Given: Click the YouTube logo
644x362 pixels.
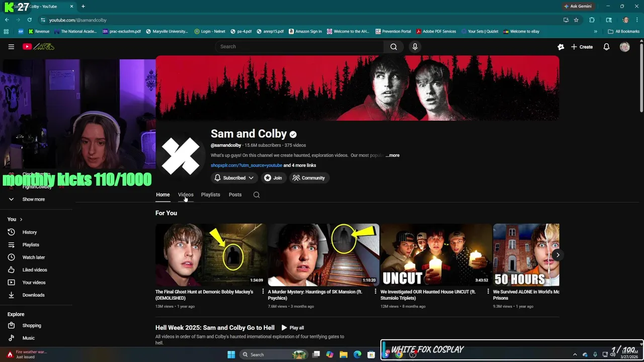Looking at the screenshot, I should pyautogui.click(x=38, y=47).
